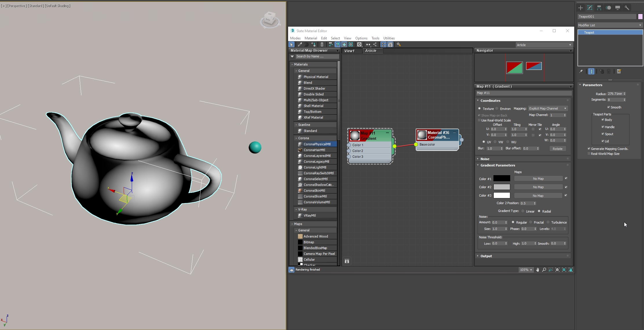Open the Color #1 black swatch

pyautogui.click(x=502, y=179)
